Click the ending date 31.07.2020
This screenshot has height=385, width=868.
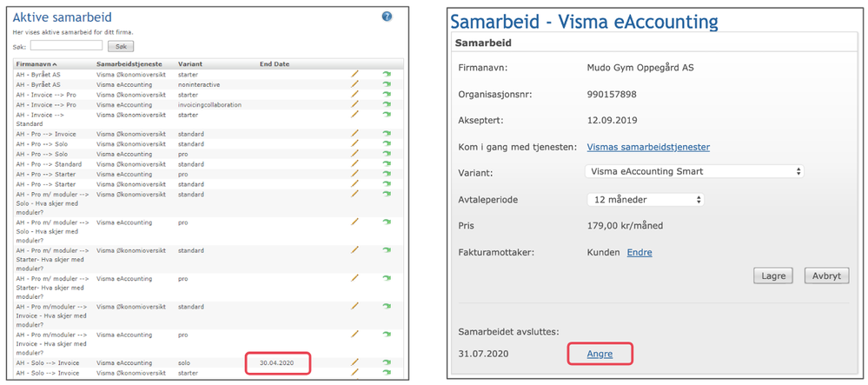tap(484, 354)
